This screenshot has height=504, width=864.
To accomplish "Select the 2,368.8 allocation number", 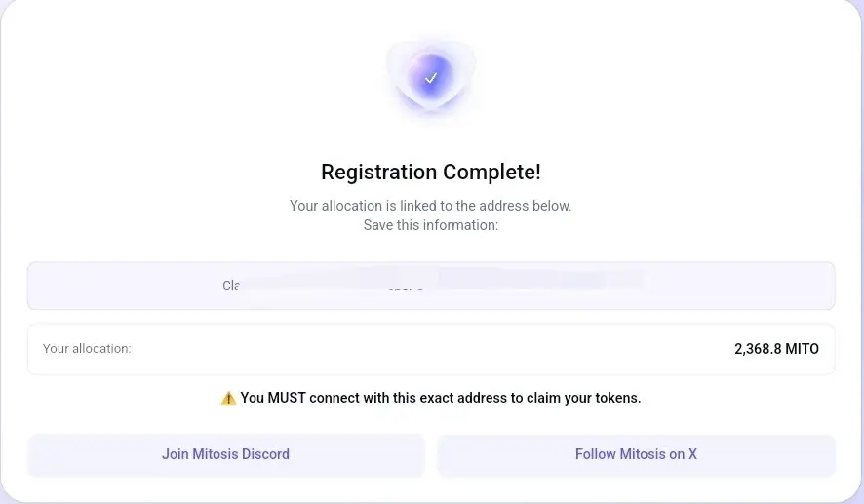I will click(758, 349).
